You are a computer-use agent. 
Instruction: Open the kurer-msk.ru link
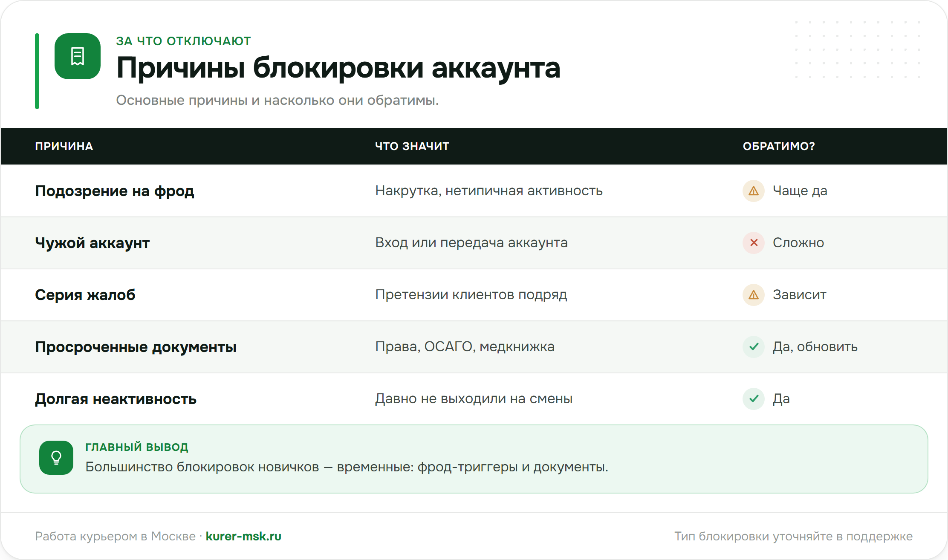click(243, 536)
